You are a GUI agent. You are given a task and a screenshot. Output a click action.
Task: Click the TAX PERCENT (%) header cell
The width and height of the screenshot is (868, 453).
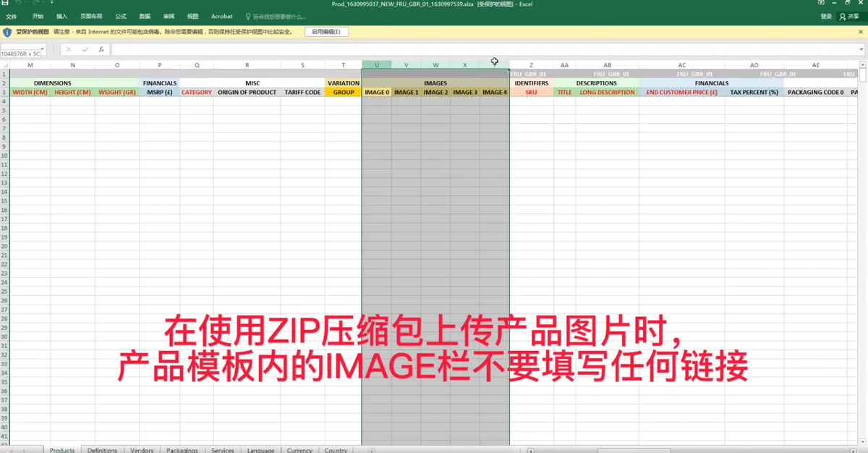tap(754, 93)
